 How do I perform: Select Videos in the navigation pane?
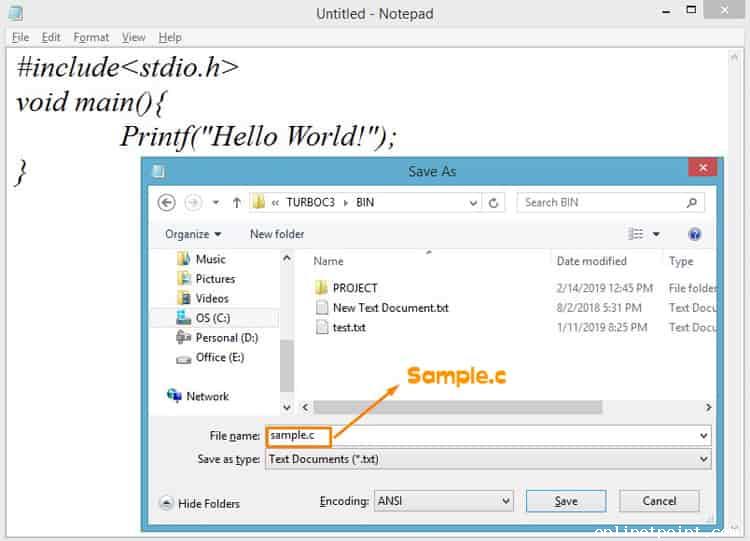[x=212, y=298]
